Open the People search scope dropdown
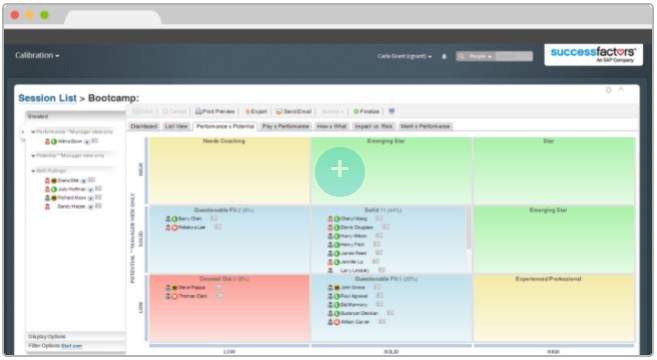This screenshot has width=657, height=360. click(480, 56)
